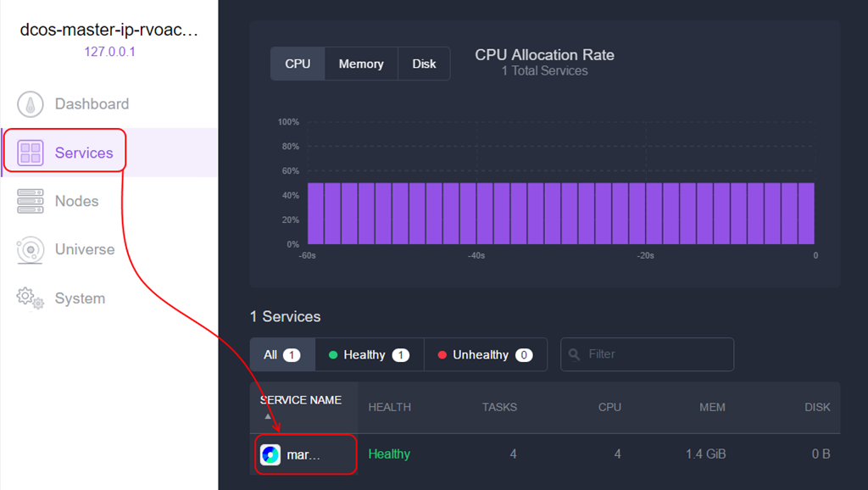Switch graph to Memory tab
The image size is (868, 490).
(x=361, y=64)
